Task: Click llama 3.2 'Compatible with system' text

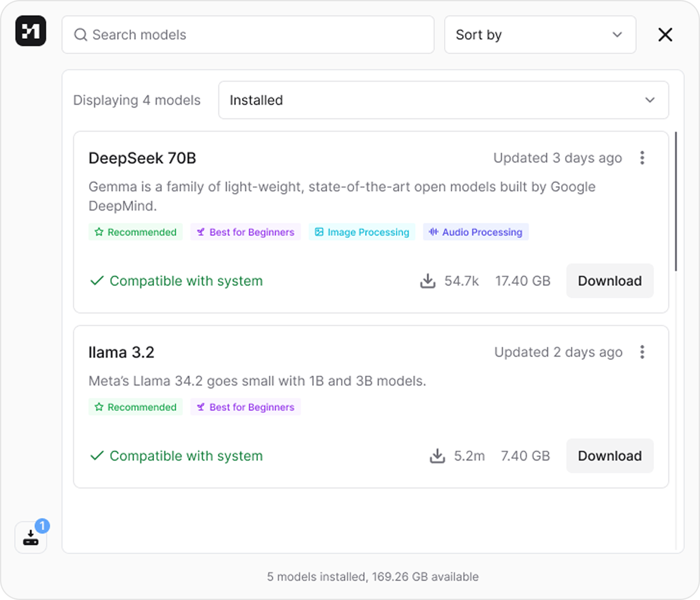Action: coord(186,456)
